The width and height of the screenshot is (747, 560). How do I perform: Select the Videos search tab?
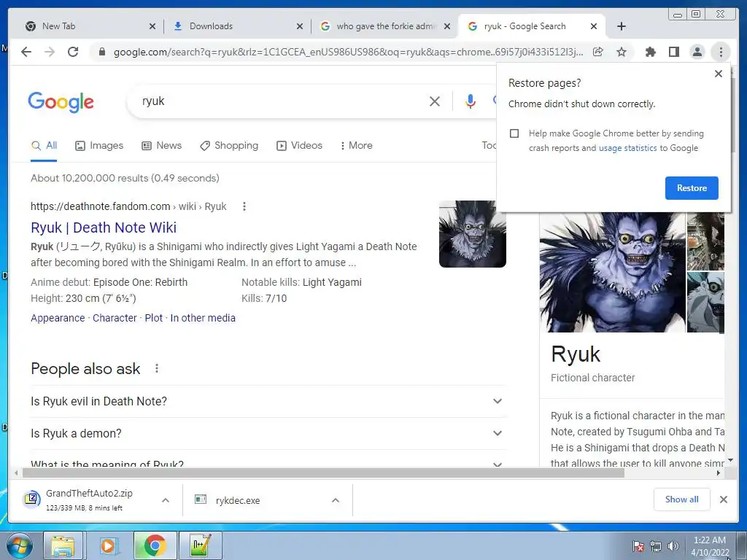point(299,145)
